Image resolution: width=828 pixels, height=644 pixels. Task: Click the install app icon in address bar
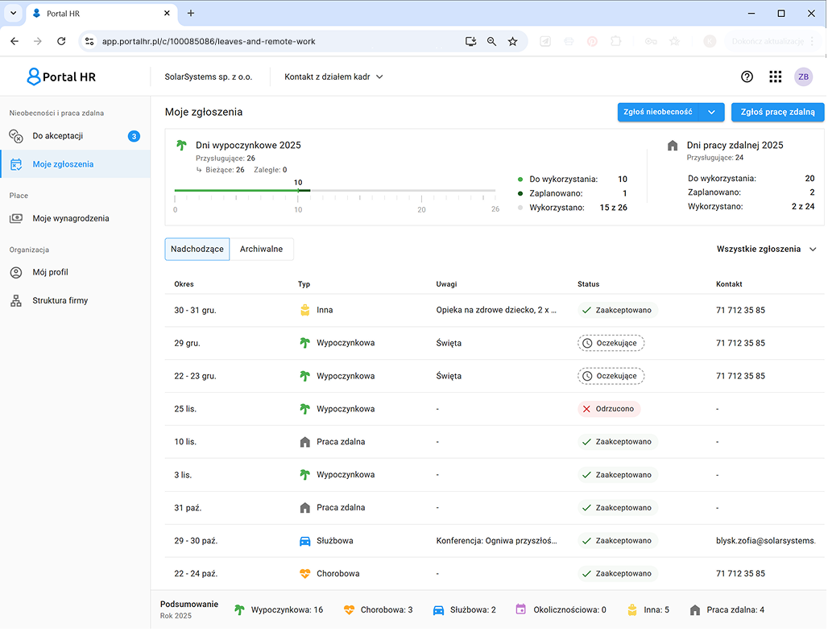(x=470, y=41)
